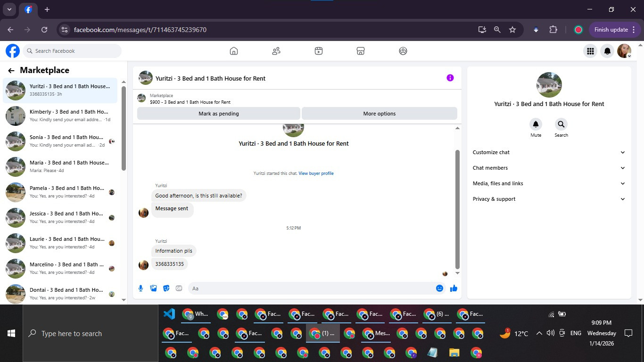The image size is (644, 362).
Task: Open the taskbar clock showing 9:09 PM
Action: click(602, 333)
